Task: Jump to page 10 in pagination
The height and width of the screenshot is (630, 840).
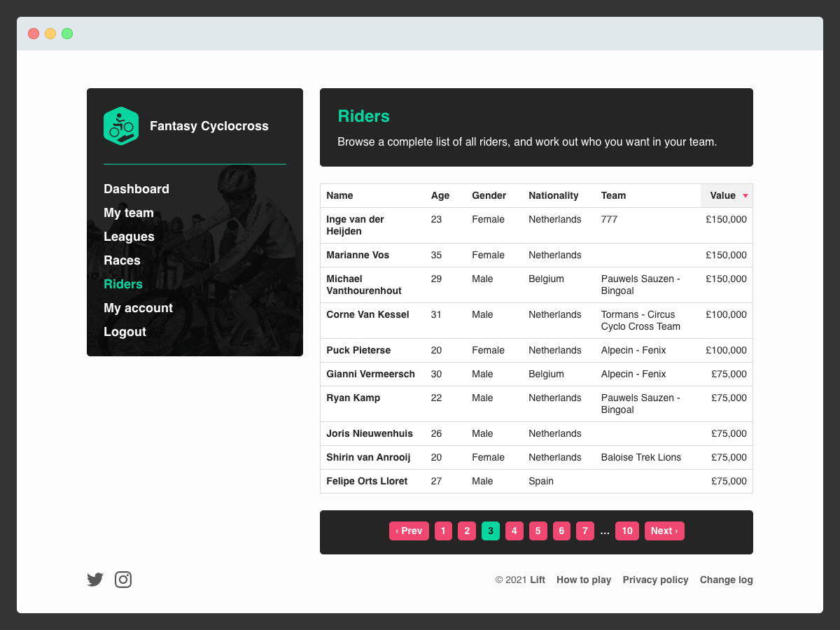Action: [627, 531]
